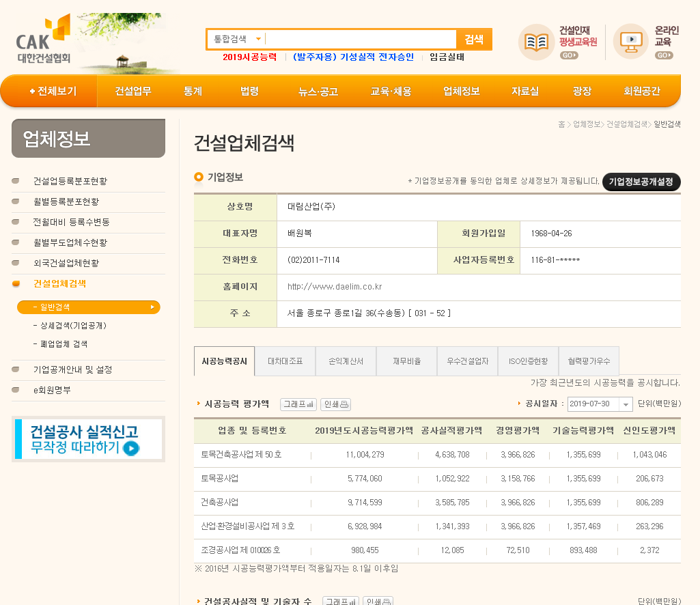This screenshot has width=700, height=605.
Task: Select 건설업등록분포현황 in the sidebar
Action: pos(70,181)
